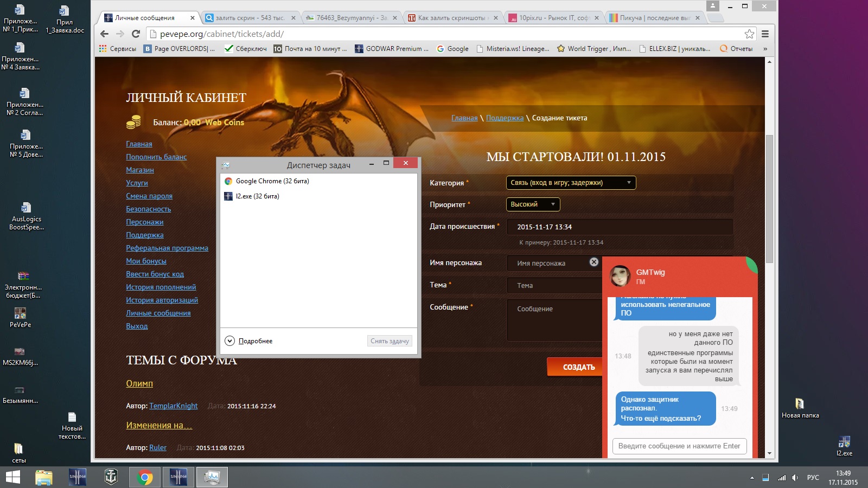Open the Сервисы apps shortcut in bookmarks bar
Viewport: 868px width, 488px height.
click(x=118, y=48)
